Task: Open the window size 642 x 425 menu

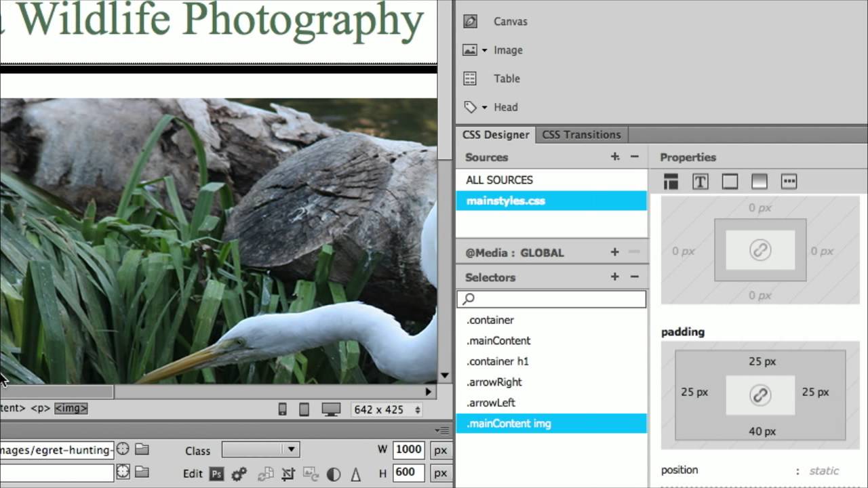Action: click(387, 409)
